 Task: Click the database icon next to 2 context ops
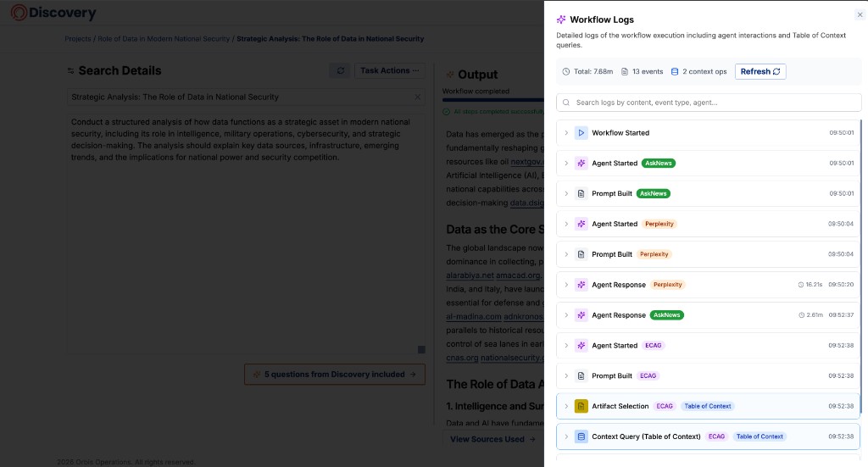point(674,71)
